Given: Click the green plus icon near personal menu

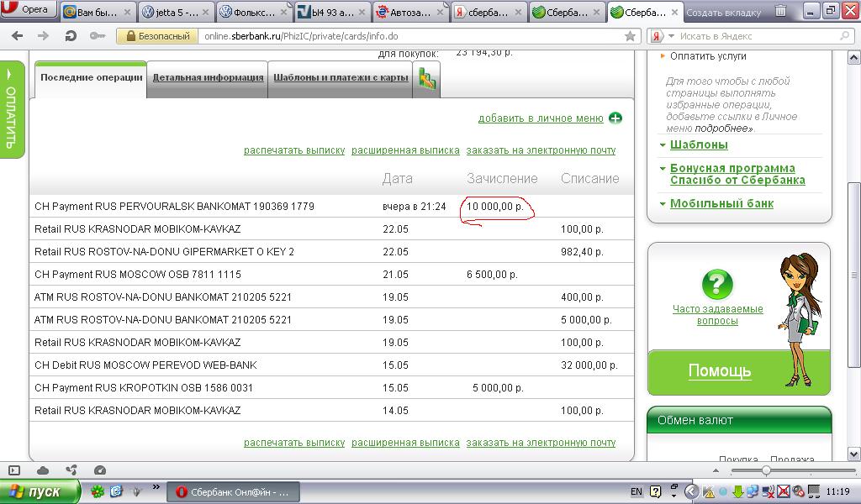Looking at the screenshot, I should 615,118.
